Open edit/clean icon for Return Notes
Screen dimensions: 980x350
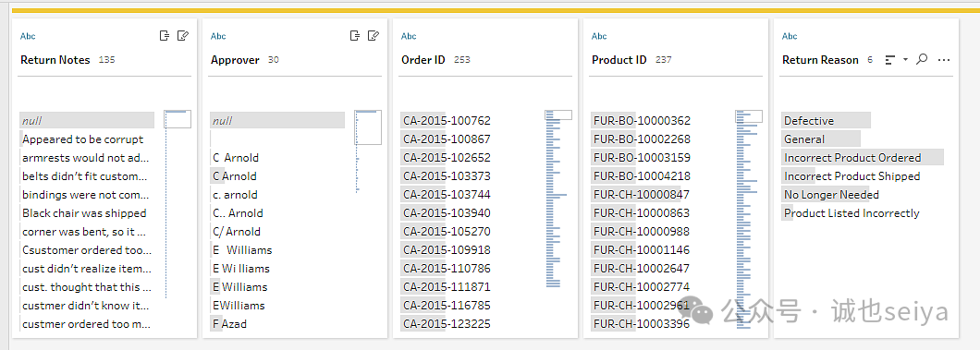click(183, 36)
